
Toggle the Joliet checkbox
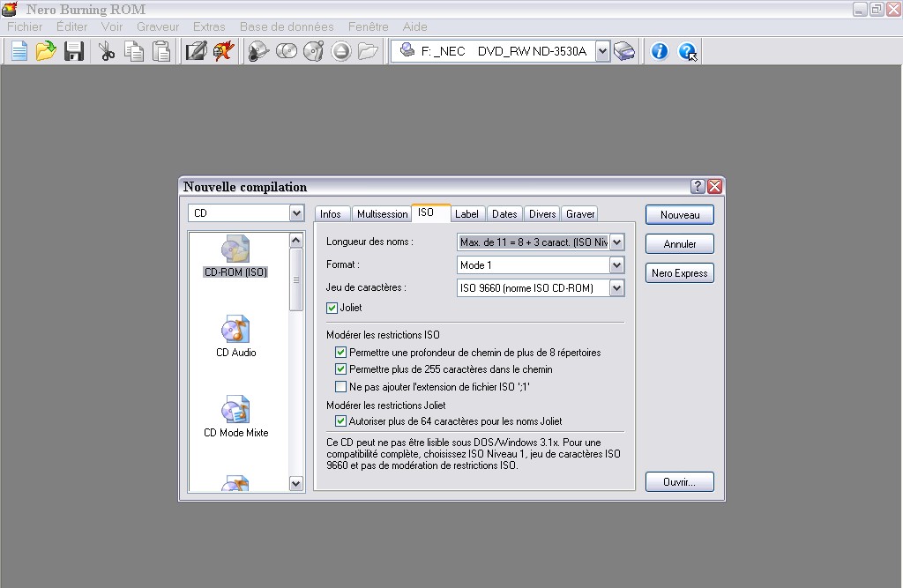332,308
